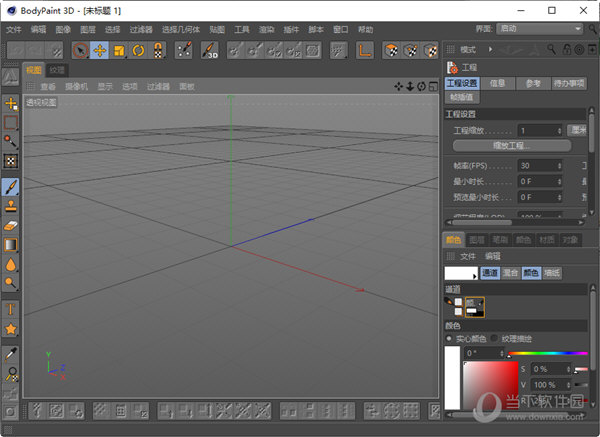Open the 信息 info tab button
The width and height of the screenshot is (600, 437).
tap(497, 83)
